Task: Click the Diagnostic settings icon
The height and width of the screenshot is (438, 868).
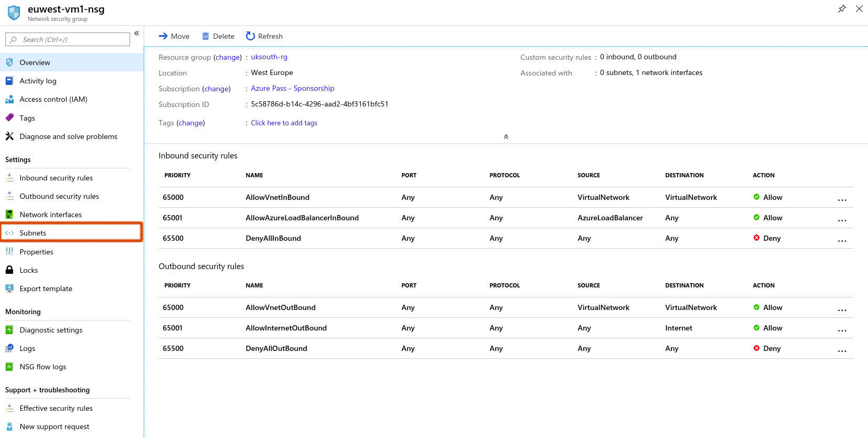Action: click(9, 330)
